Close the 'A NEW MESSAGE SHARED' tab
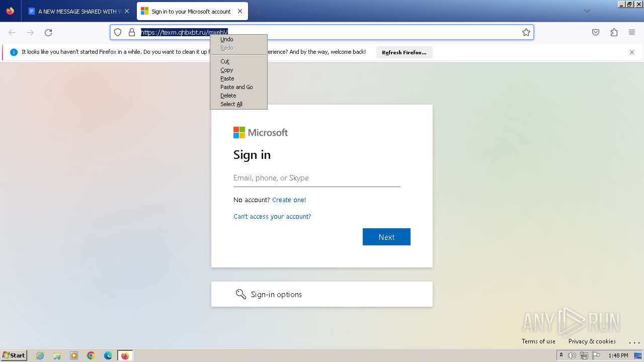 [127, 11]
